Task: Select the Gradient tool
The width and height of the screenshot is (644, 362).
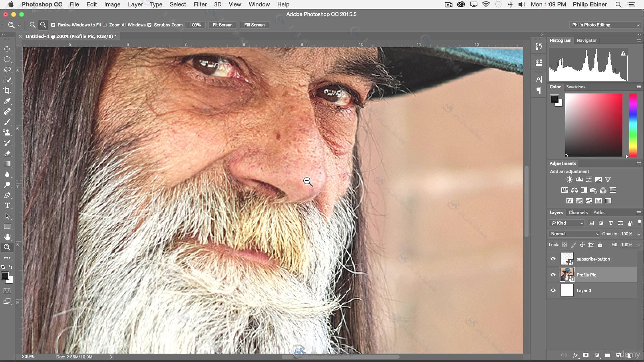Action: (7, 164)
